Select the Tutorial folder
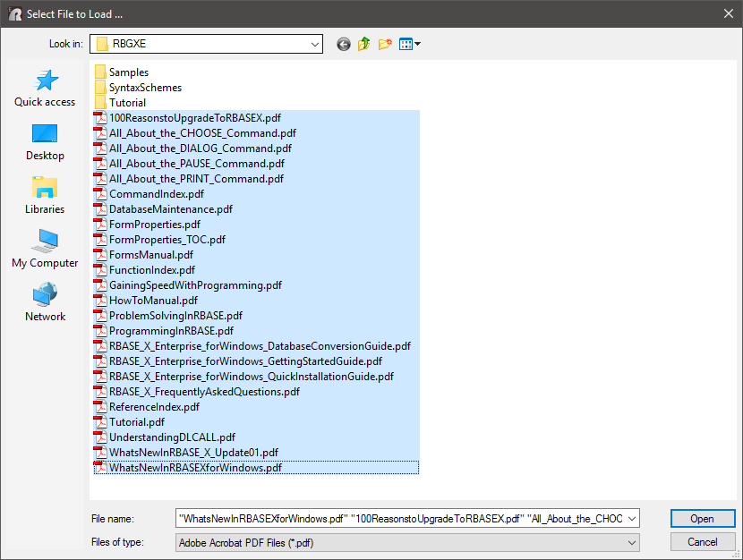 [x=127, y=103]
